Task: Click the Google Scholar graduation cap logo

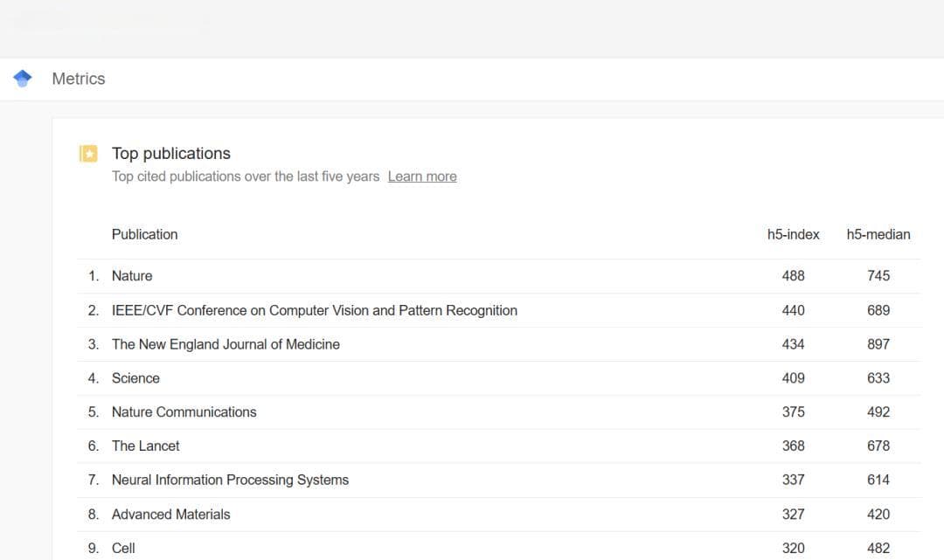Action: (x=22, y=79)
